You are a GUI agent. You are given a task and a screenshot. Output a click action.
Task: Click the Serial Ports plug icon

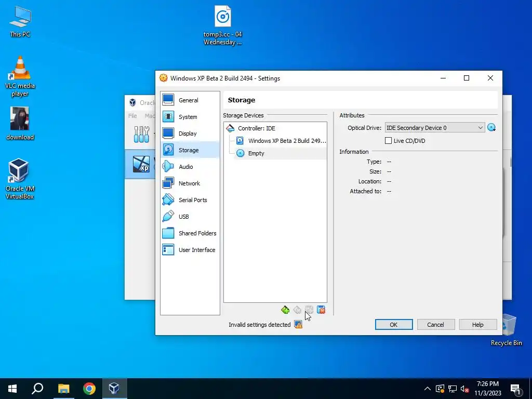click(x=168, y=199)
